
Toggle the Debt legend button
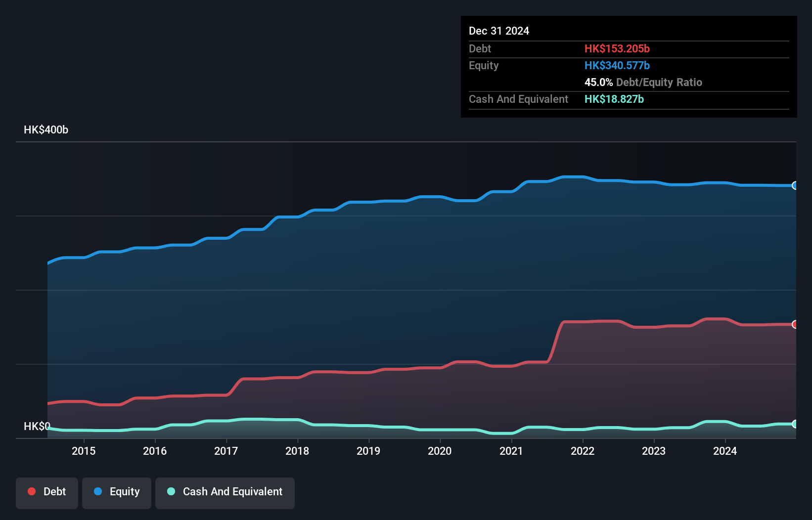(x=47, y=493)
